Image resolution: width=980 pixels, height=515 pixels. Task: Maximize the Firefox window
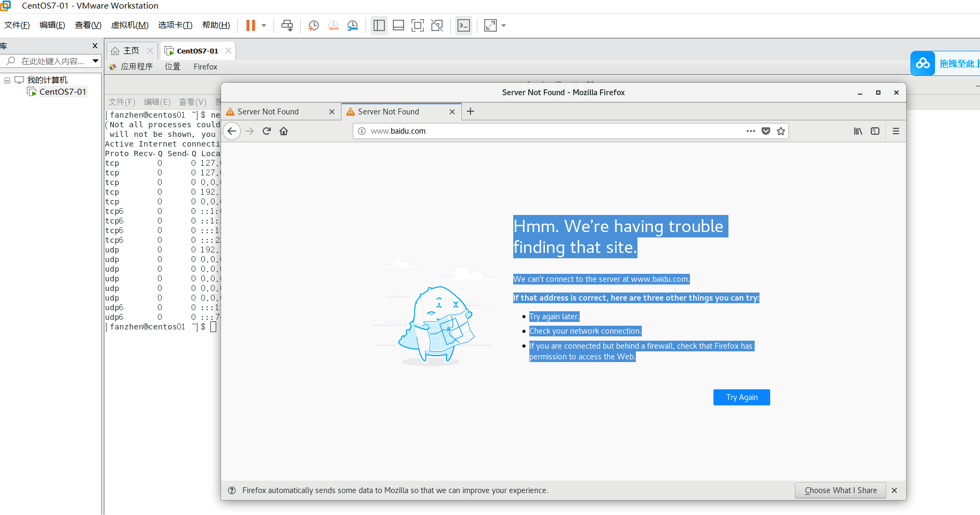tap(878, 93)
